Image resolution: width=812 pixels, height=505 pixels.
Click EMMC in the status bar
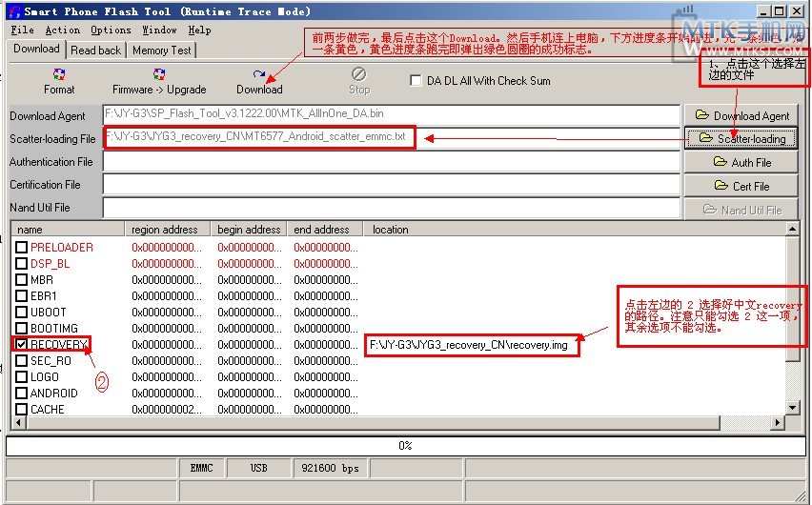coord(201,468)
